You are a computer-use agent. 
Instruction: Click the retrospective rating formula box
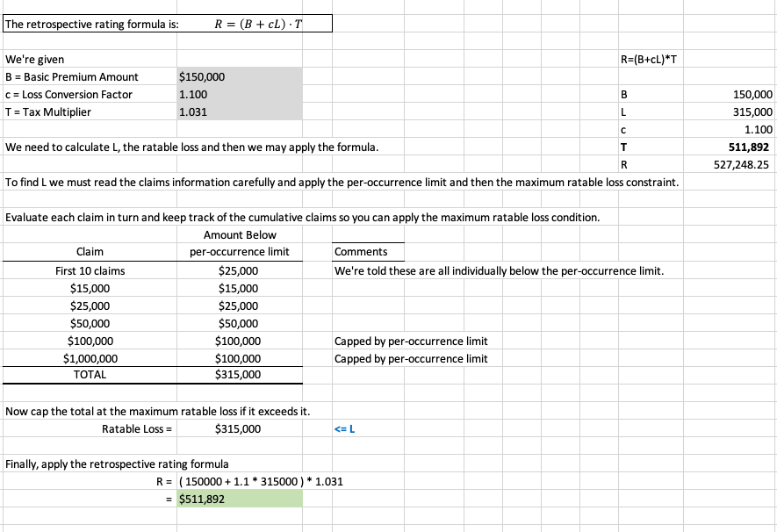255,24
